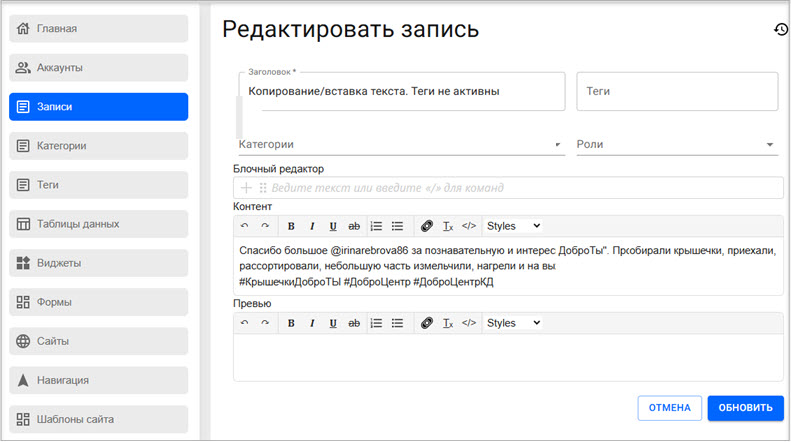Select Записи in the sidebar
This screenshot has height=442, width=791.
click(98, 106)
